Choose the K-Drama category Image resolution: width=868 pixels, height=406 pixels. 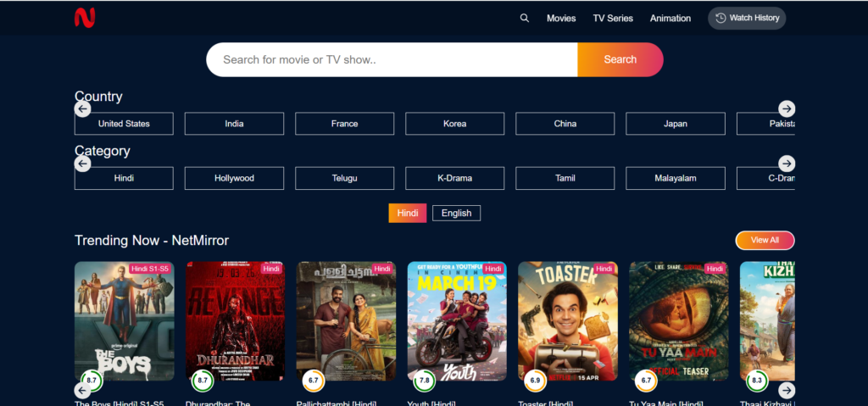[x=454, y=178]
